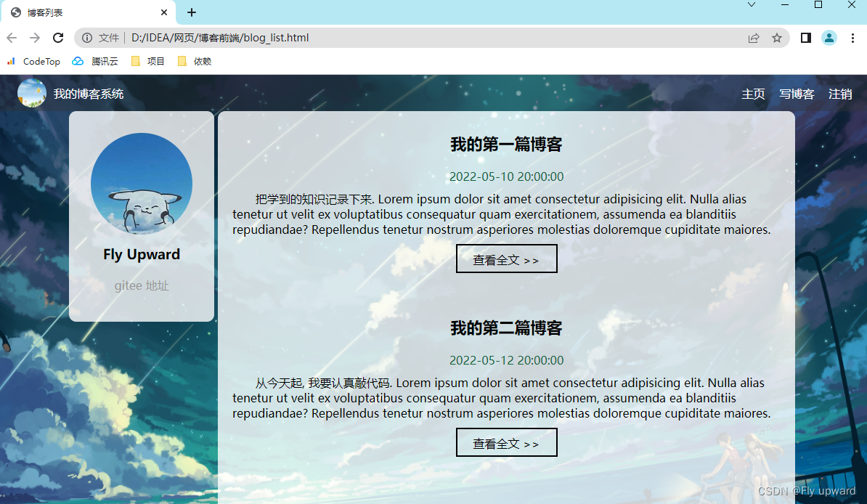Open the gitee 地址 link
The height and width of the screenshot is (504, 867).
coord(142,286)
